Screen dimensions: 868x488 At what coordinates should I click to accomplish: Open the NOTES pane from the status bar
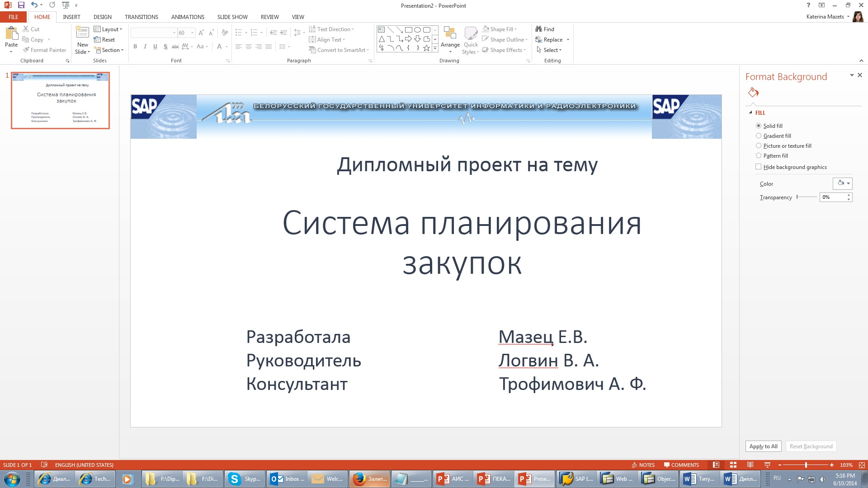click(643, 465)
